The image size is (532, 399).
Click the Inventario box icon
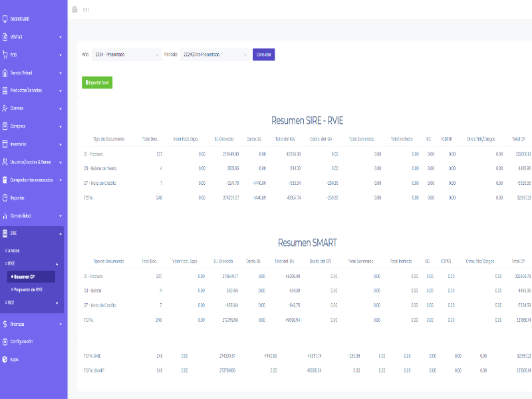(5, 144)
